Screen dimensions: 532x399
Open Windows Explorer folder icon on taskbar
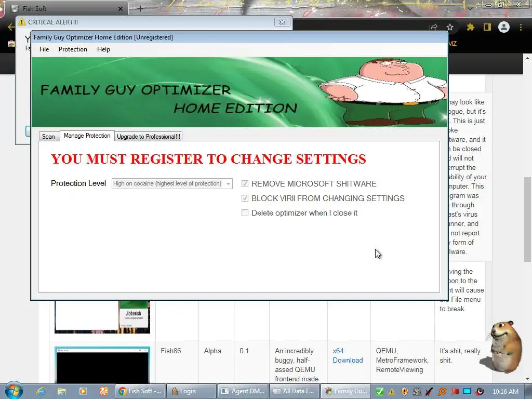62,391
